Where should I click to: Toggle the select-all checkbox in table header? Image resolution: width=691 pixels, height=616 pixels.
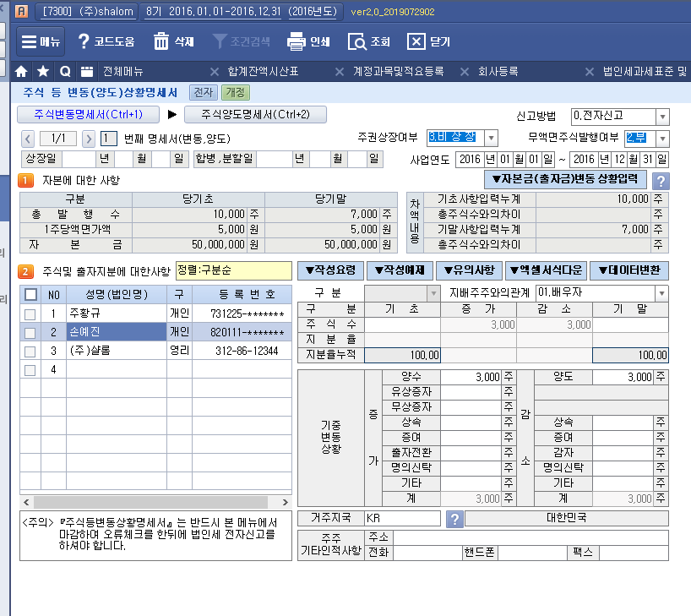click(x=30, y=295)
